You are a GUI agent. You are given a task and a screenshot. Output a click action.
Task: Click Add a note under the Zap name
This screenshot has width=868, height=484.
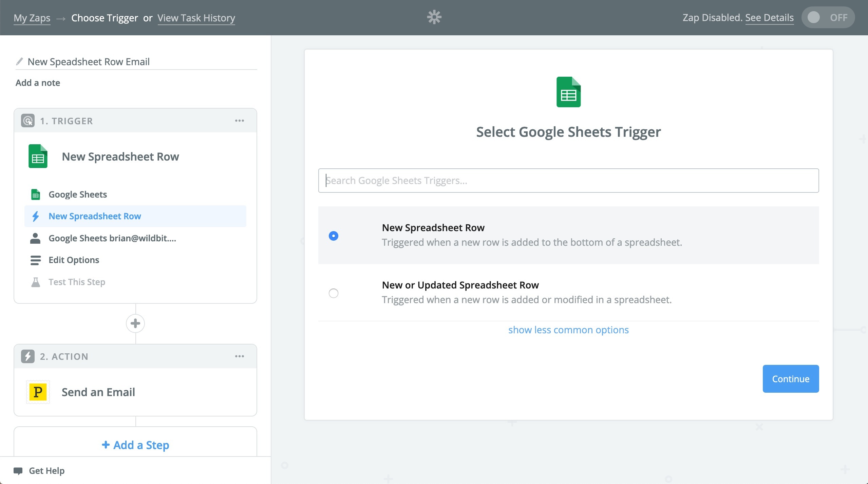tap(38, 83)
